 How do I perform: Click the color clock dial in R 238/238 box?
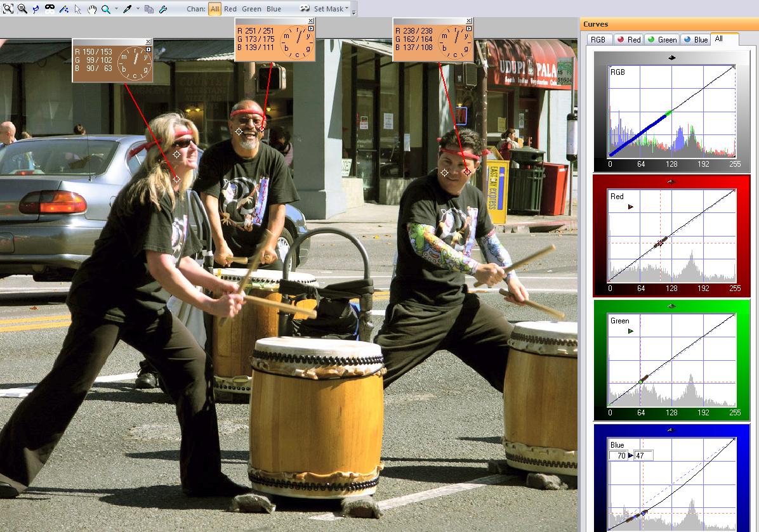[455, 42]
